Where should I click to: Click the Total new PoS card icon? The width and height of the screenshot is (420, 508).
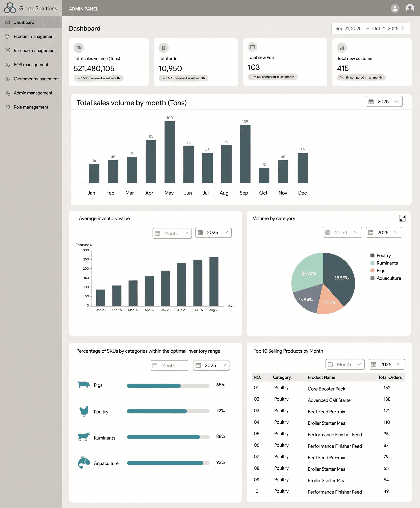[x=252, y=47]
